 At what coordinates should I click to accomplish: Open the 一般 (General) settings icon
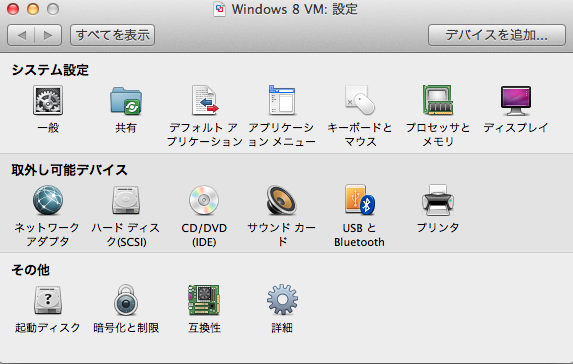[48, 100]
